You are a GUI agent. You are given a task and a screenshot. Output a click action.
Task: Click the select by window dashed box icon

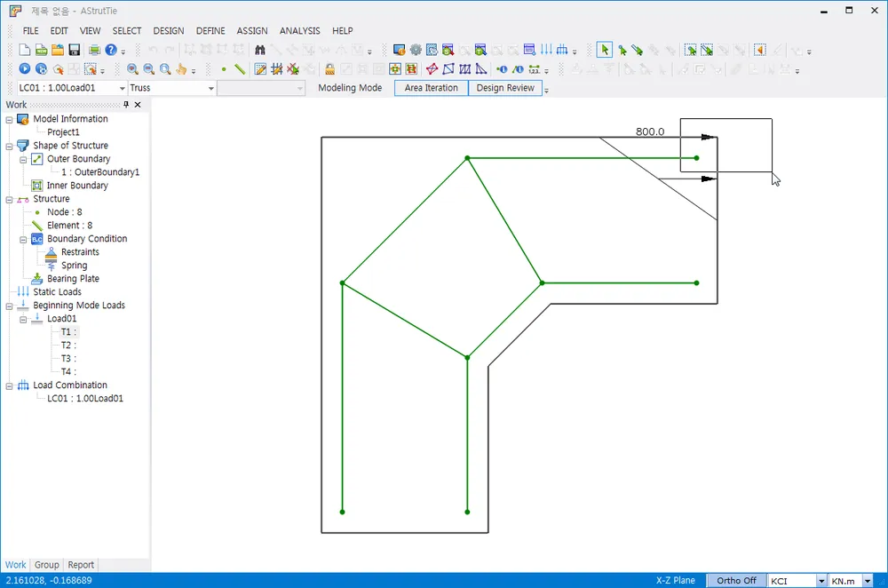pos(690,51)
